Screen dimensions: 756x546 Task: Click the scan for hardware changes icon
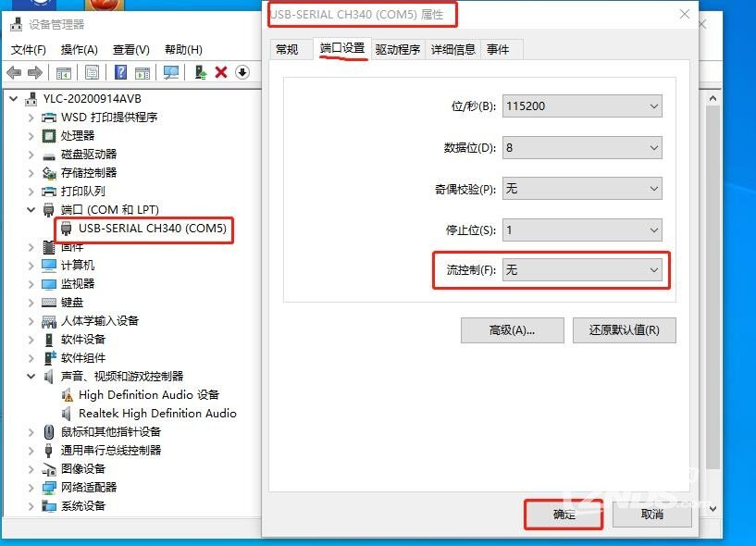point(171,73)
